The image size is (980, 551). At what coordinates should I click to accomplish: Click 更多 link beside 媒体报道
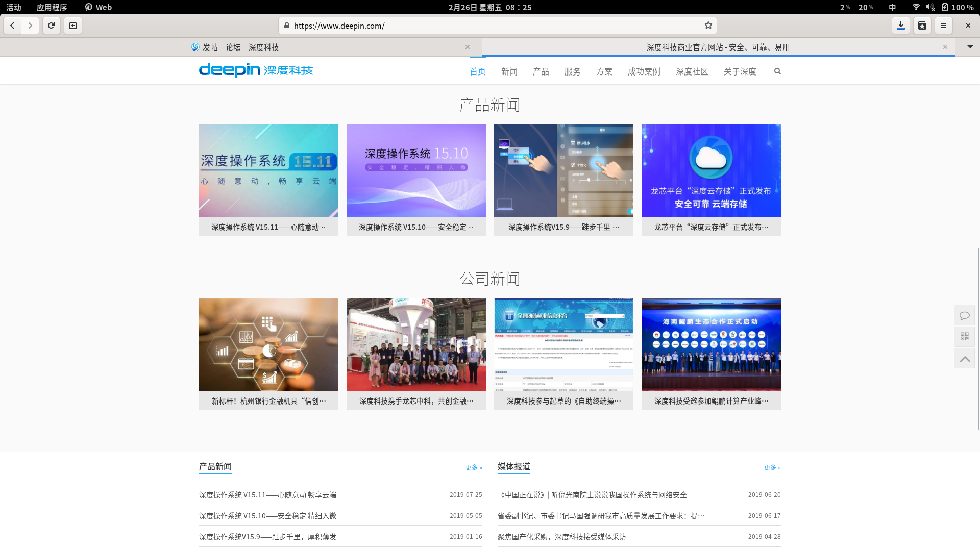(x=772, y=467)
